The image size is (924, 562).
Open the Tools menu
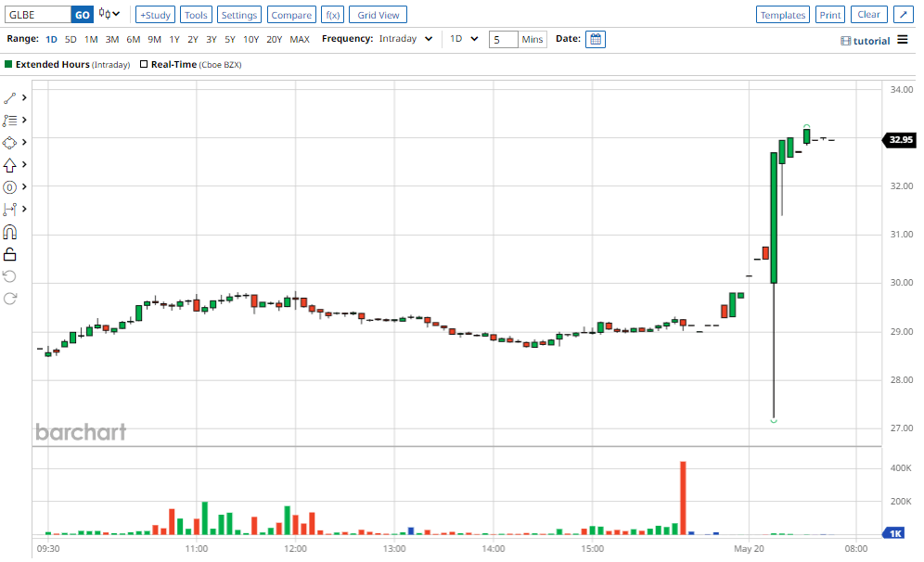point(196,15)
